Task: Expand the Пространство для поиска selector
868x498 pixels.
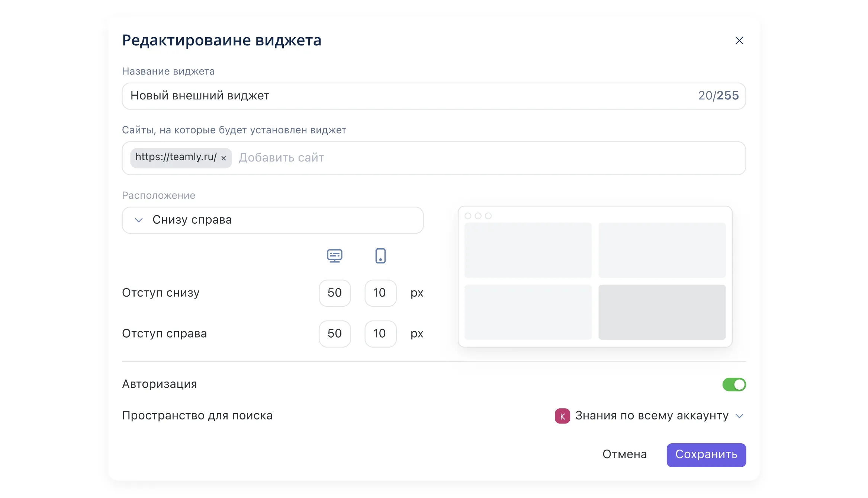Action: click(651, 416)
